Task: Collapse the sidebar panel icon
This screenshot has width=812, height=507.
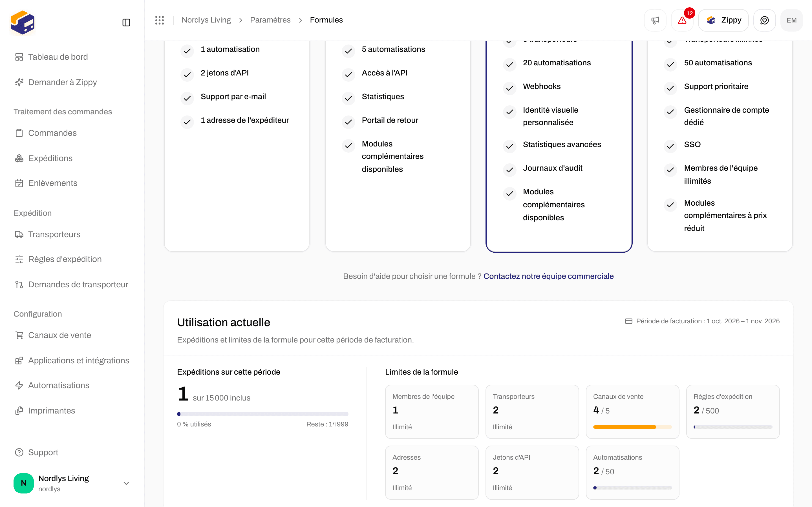Action: point(126,23)
